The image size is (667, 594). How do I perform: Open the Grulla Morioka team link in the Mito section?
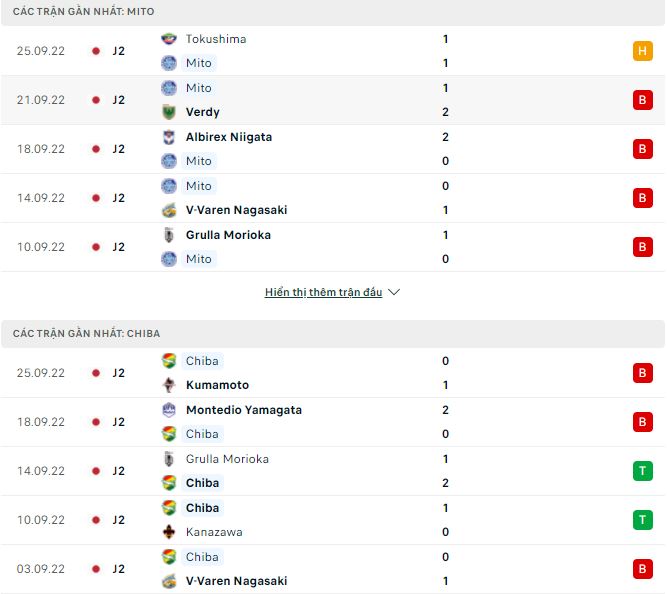228,235
